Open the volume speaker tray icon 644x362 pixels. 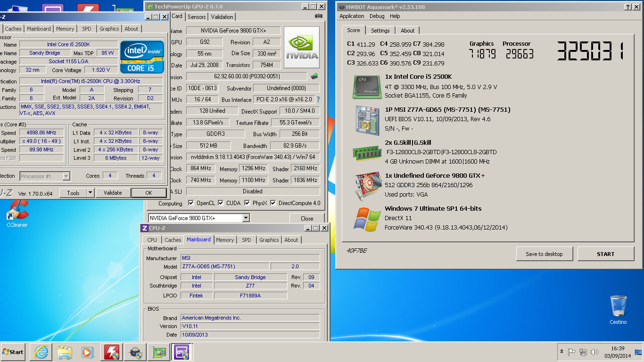[x=594, y=352]
